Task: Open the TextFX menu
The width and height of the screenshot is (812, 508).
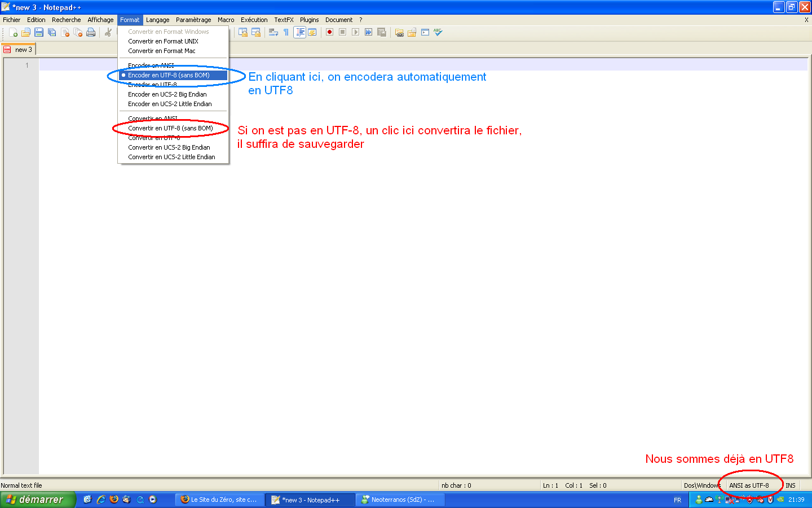Action: coord(284,20)
